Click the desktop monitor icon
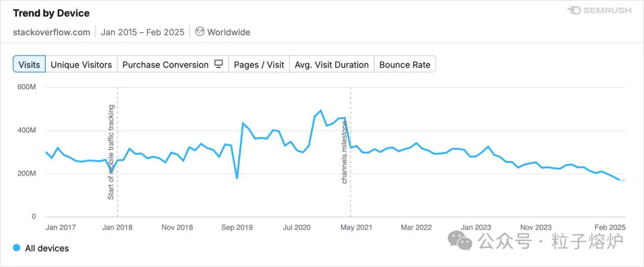This screenshot has width=644, height=267. [x=219, y=64]
